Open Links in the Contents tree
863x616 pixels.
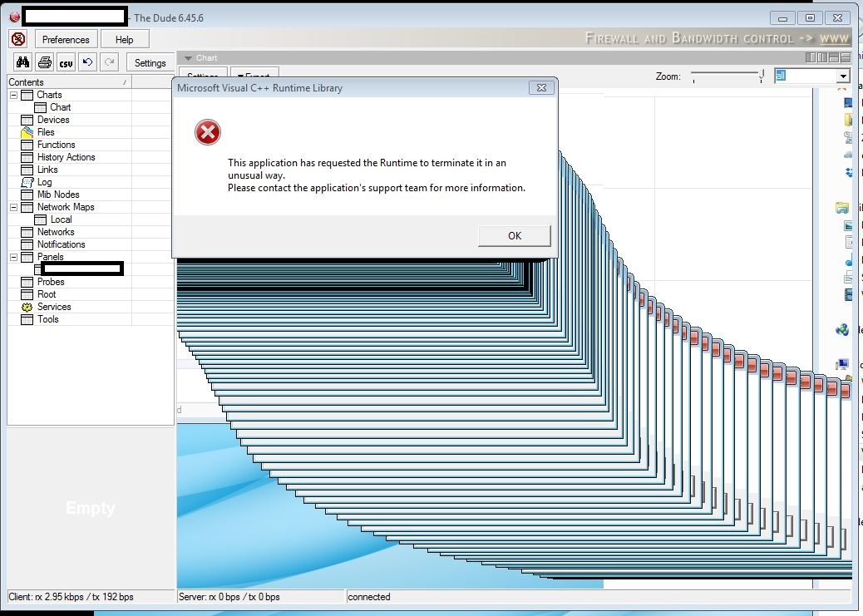point(47,170)
